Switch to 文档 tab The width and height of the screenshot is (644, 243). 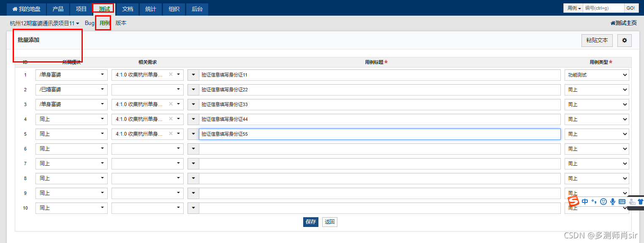pos(128,9)
